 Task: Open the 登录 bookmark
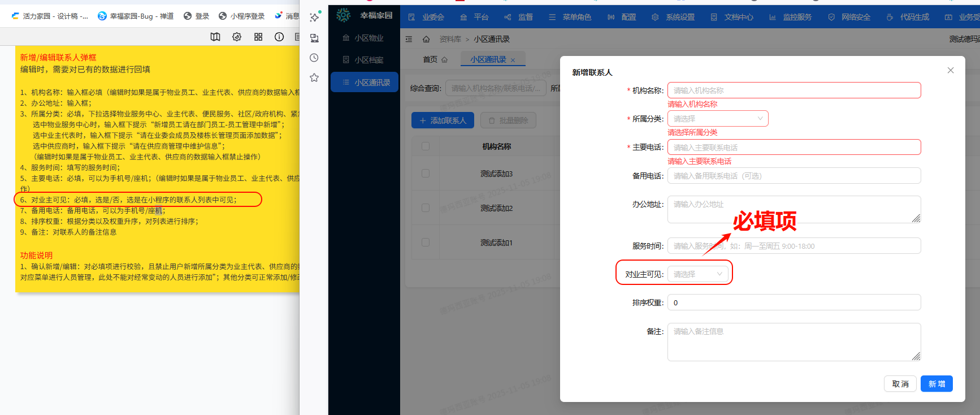click(x=197, y=16)
